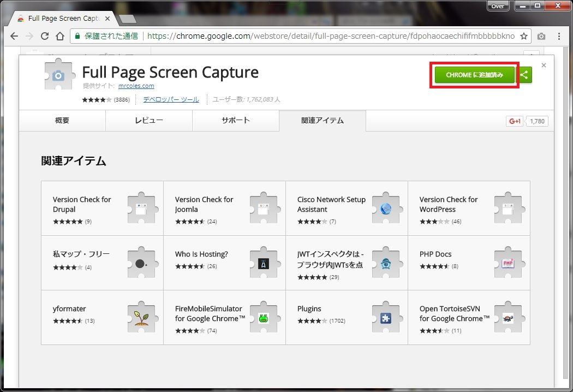Open the 私マップ・フリー extension icon
This screenshot has height=392, width=573.
coord(142,262)
